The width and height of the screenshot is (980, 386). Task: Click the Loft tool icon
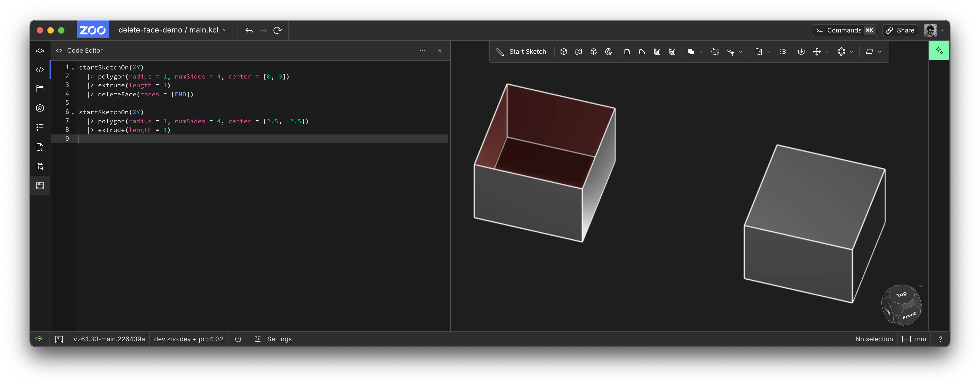click(x=594, y=52)
